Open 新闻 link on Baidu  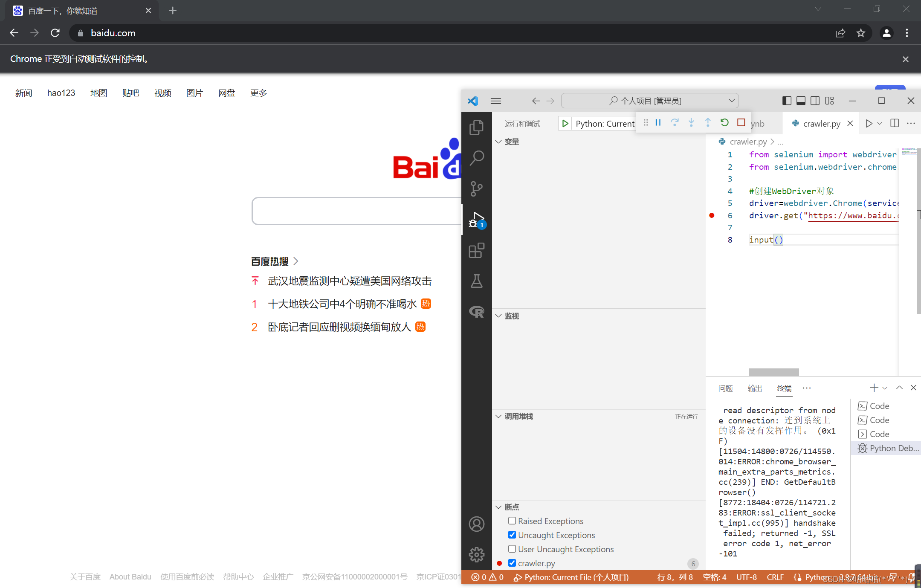[23, 93]
